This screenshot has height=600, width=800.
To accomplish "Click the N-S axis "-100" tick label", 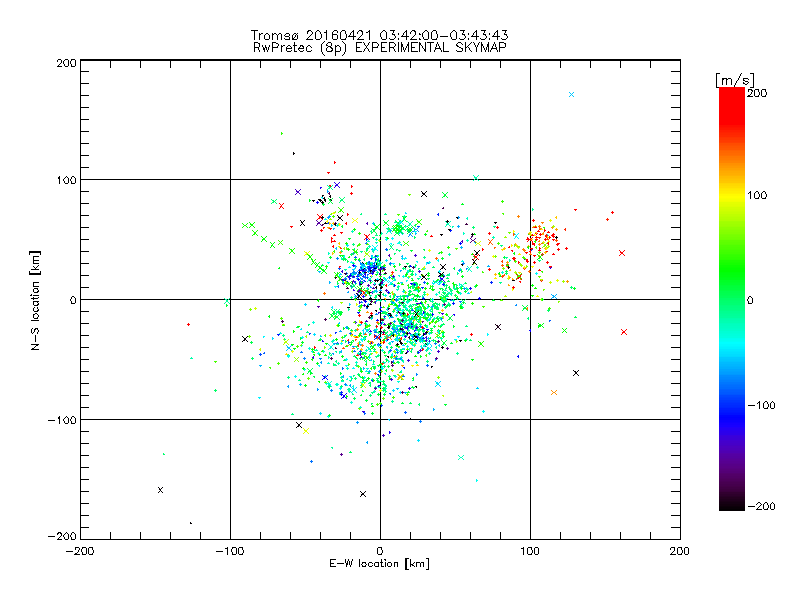I will 62,420.
